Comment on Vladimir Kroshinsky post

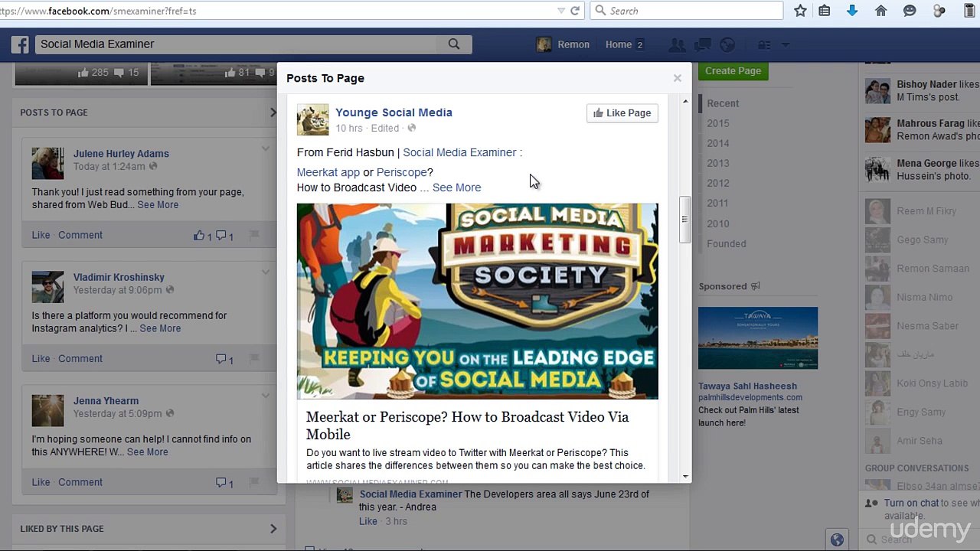click(x=80, y=358)
